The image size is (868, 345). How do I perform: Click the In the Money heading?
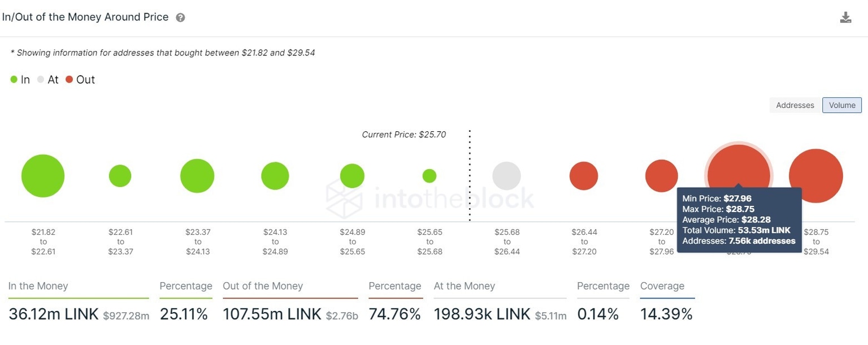click(38, 286)
